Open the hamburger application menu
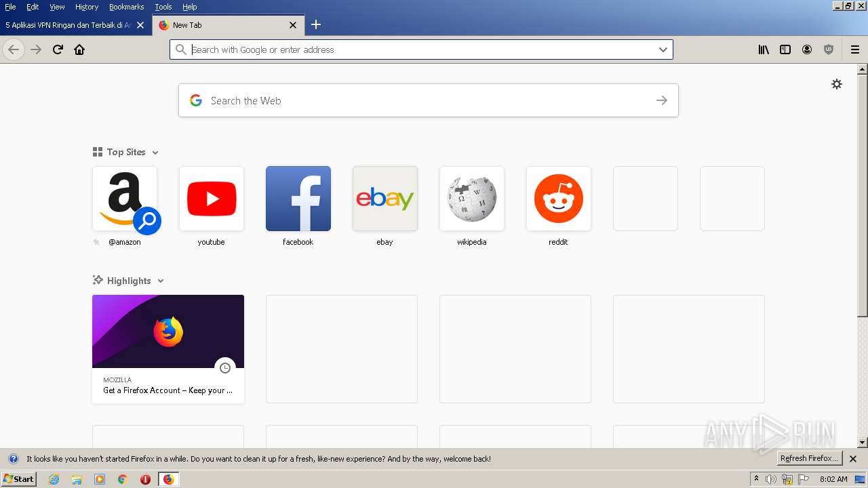Viewport: 868px width, 488px height. click(855, 49)
